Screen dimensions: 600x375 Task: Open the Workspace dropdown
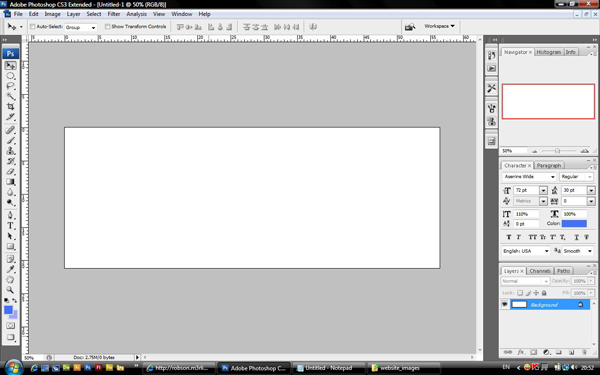coord(439,26)
